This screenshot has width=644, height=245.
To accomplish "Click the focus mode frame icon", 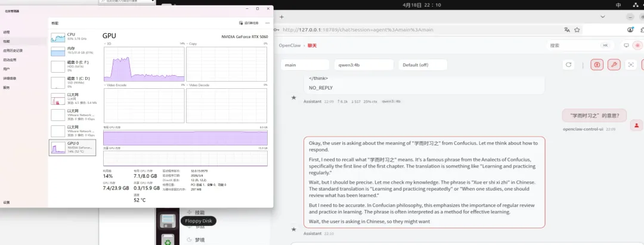I will click(x=630, y=65).
